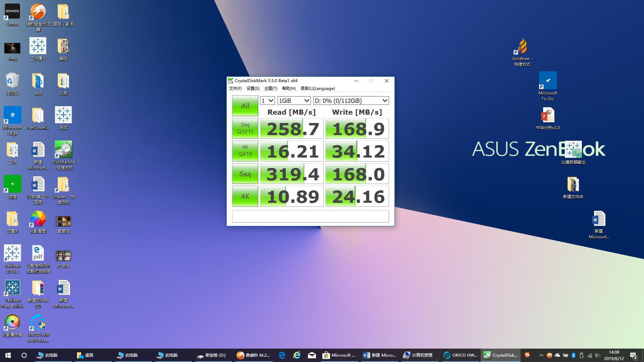Open the notification center in the taskbar

pyautogui.click(x=633, y=355)
